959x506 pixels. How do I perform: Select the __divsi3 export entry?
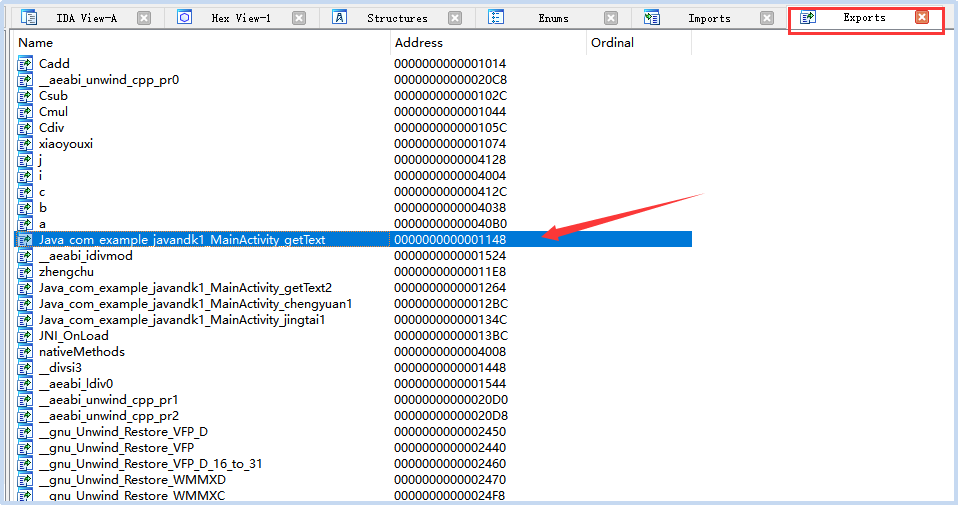(x=61, y=368)
